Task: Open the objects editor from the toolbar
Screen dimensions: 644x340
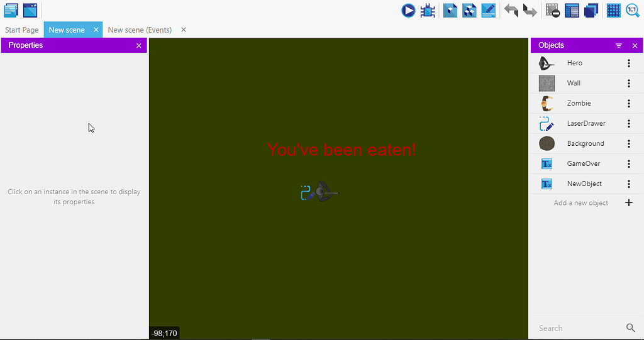Action: (x=450, y=10)
